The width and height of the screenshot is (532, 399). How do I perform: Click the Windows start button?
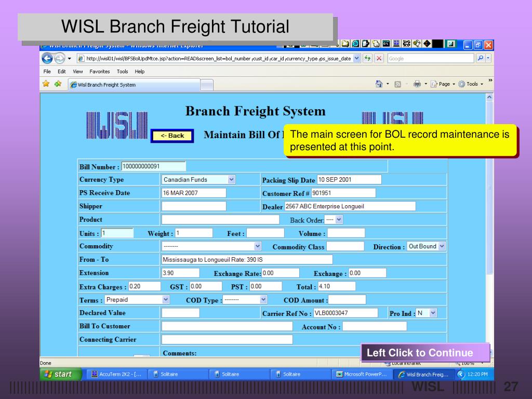click(x=61, y=374)
